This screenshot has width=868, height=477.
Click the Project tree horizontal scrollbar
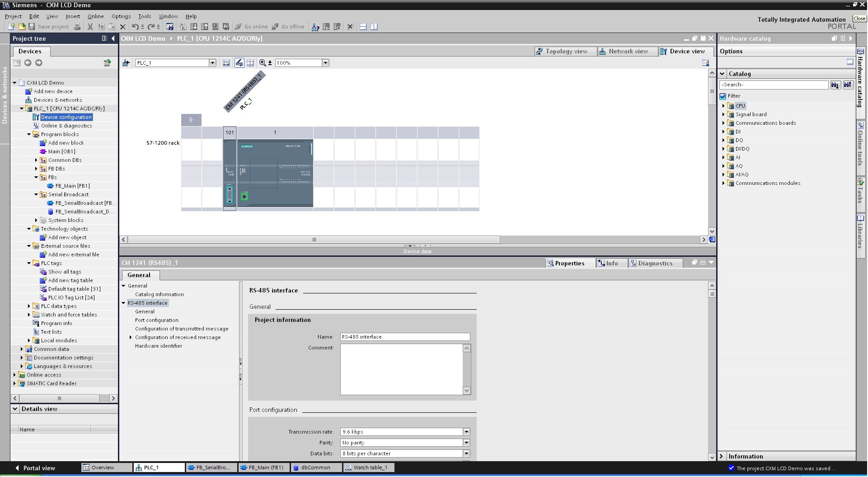coord(59,398)
